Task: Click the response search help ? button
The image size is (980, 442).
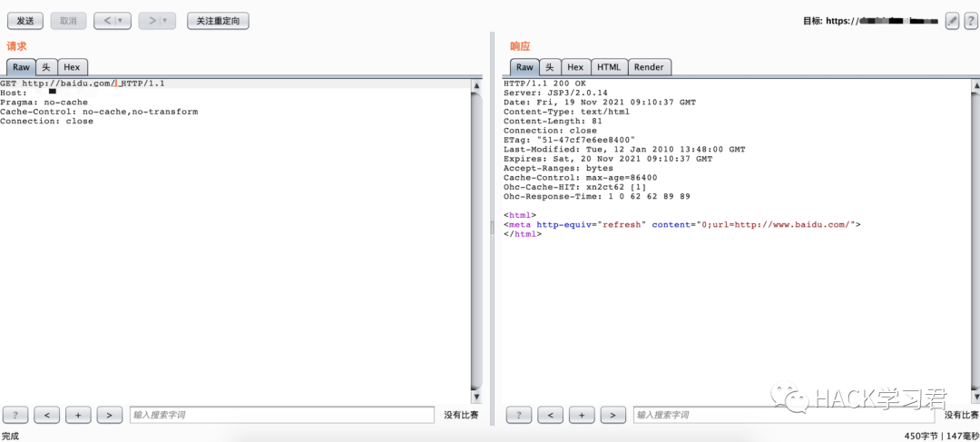Action: tap(519, 415)
